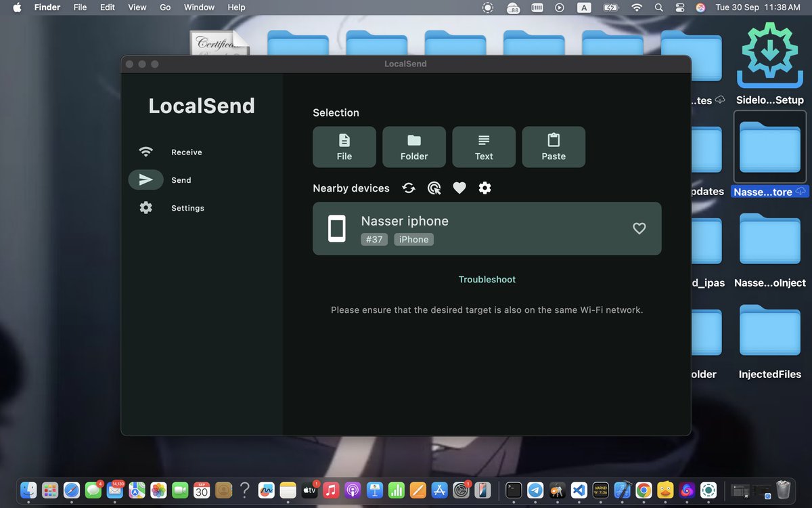Open Trash from the dock
This screenshot has height=508, width=812.
click(783, 489)
